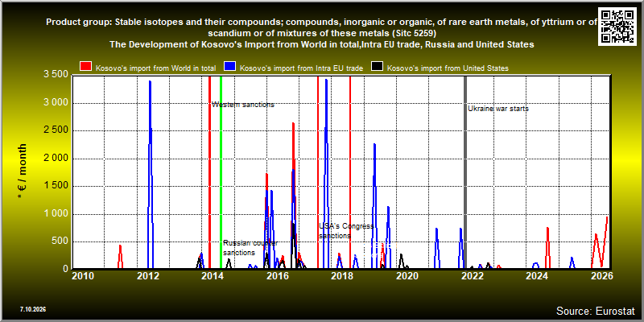Click the y-axis value 2 000
The height and width of the screenshot is (322, 644).
point(56,159)
